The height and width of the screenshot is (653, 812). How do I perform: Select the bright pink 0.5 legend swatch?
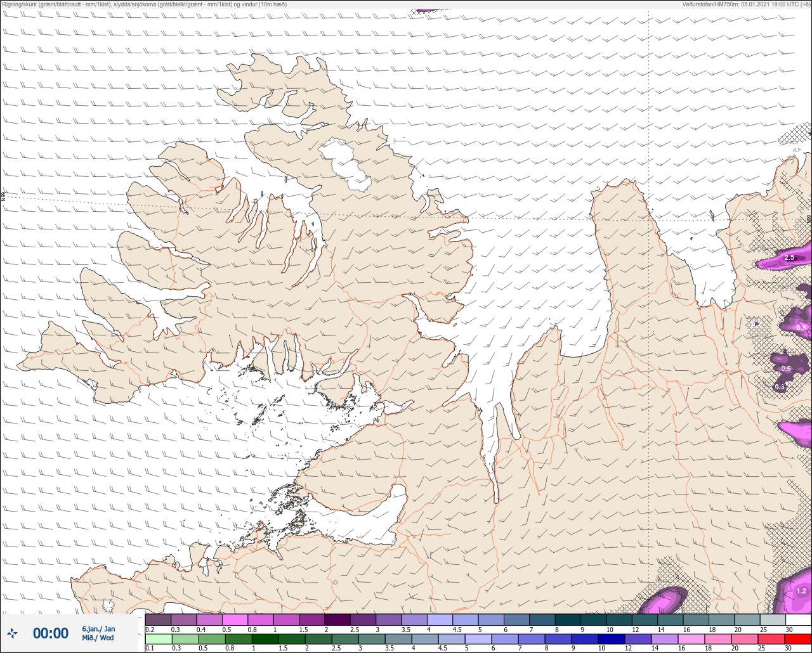[x=235, y=619]
